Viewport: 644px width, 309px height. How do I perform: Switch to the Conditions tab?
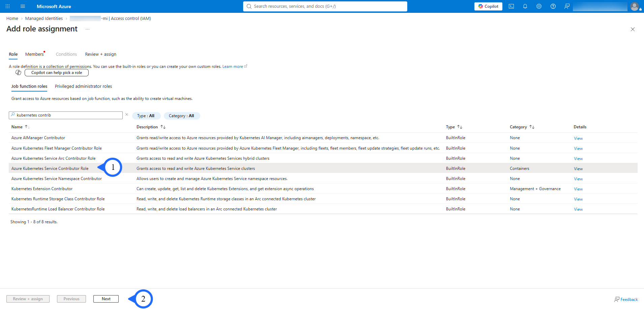66,54
